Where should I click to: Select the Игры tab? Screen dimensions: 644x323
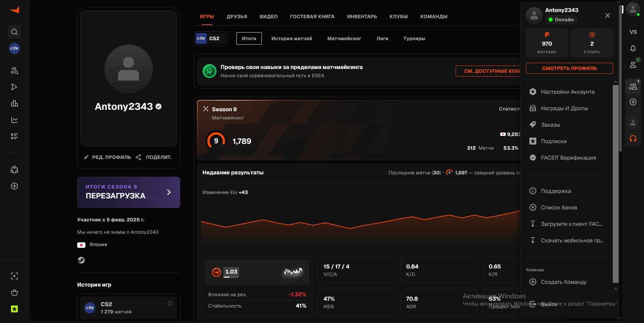coord(207,16)
